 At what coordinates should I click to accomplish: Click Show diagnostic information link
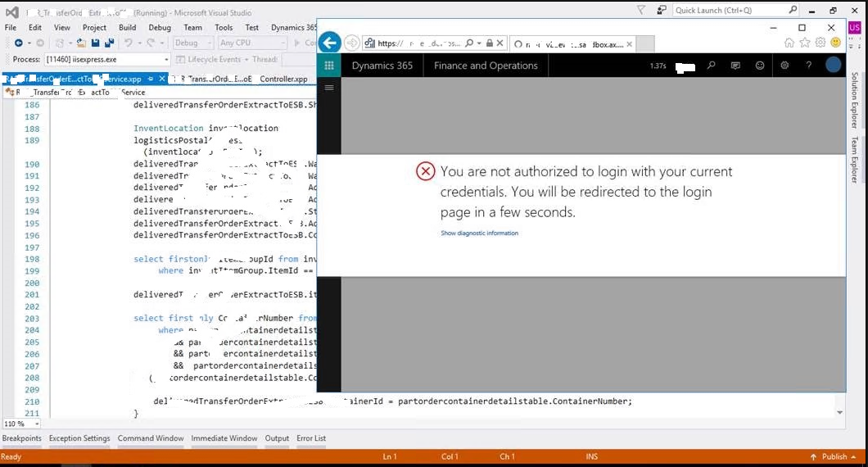[479, 233]
